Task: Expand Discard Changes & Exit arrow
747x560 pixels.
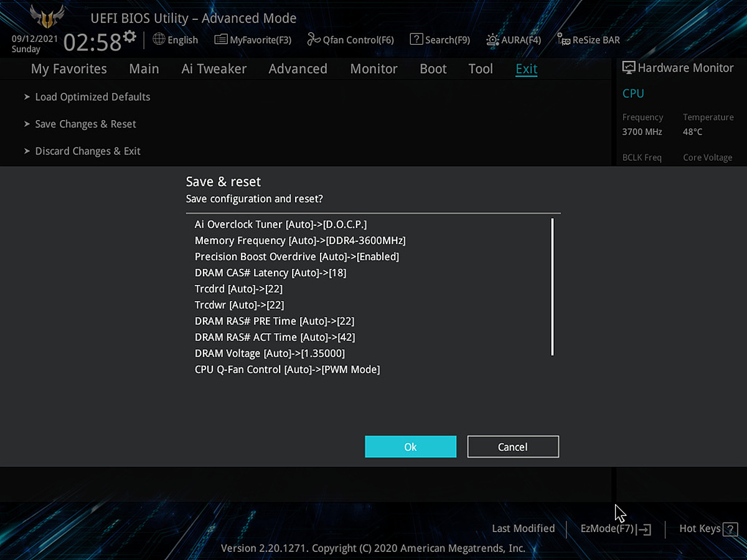Action: (x=27, y=151)
